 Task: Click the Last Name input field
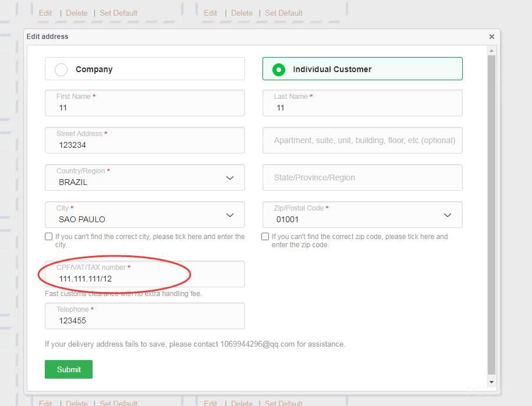tap(362, 108)
